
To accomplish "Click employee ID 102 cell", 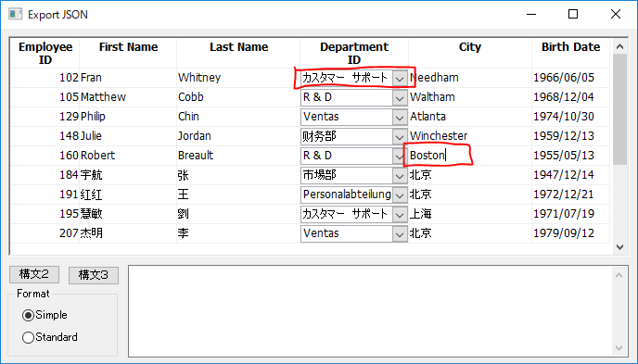I will point(45,78).
